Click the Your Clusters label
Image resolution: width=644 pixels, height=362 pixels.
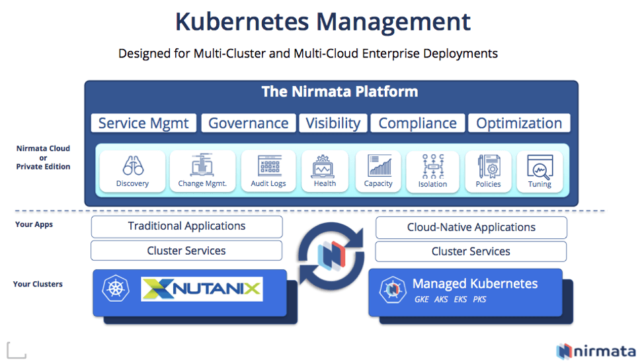pyautogui.click(x=38, y=284)
